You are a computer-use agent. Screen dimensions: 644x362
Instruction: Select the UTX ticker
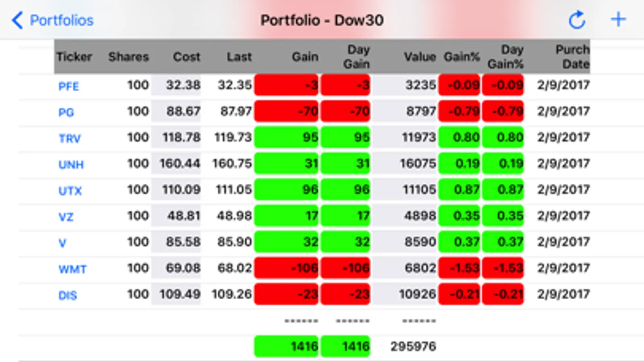pos(70,191)
